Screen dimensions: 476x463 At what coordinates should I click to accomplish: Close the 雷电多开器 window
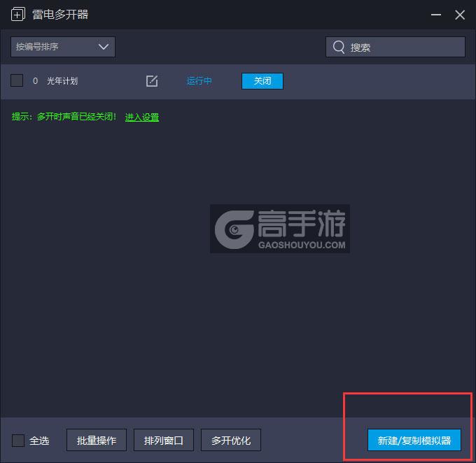click(x=460, y=15)
